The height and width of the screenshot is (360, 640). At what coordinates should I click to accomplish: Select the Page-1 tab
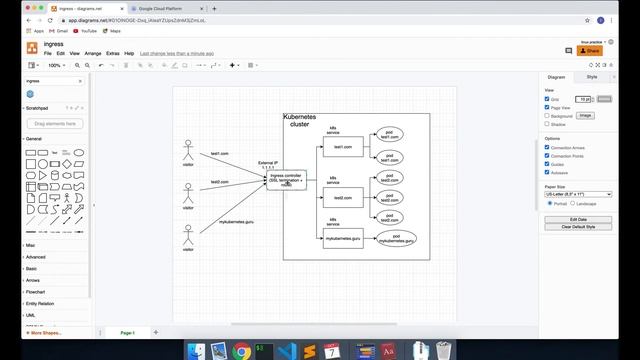pyautogui.click(x=127, y=333)
